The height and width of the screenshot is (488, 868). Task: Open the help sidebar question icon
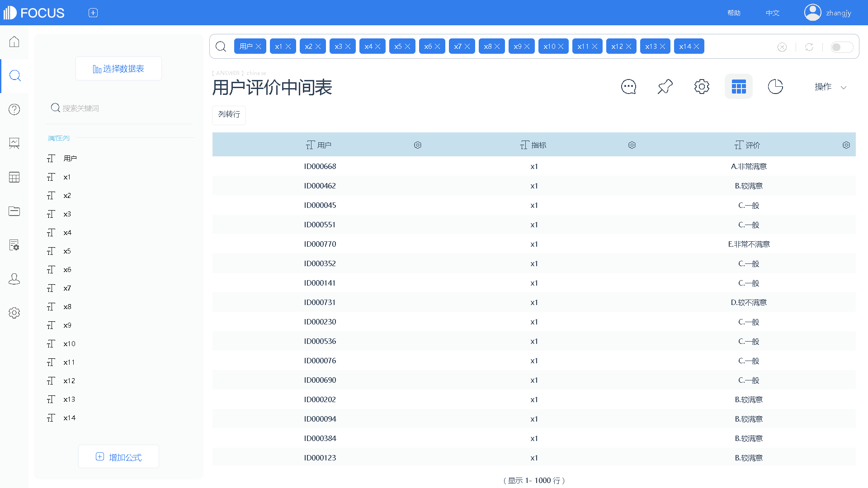pos(14,109)
